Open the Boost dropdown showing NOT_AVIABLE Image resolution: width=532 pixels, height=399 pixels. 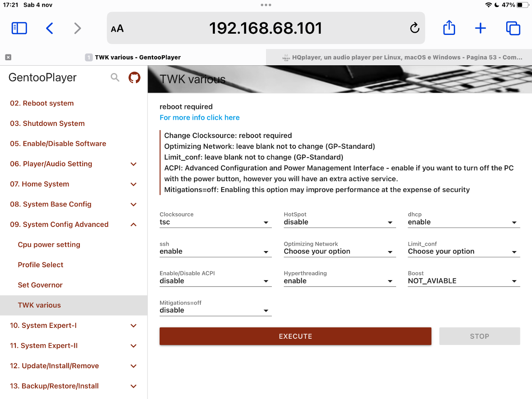coord(464,281)
